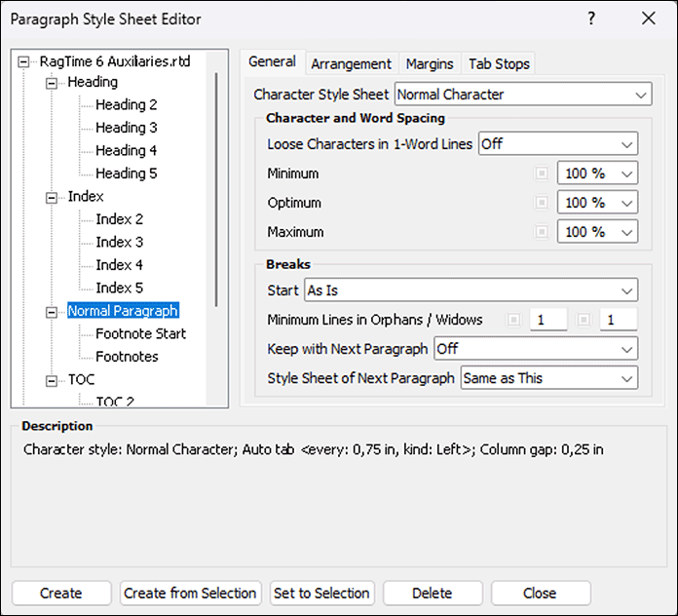
Task: Open the Margins tab
Action: tap(430, 63)
